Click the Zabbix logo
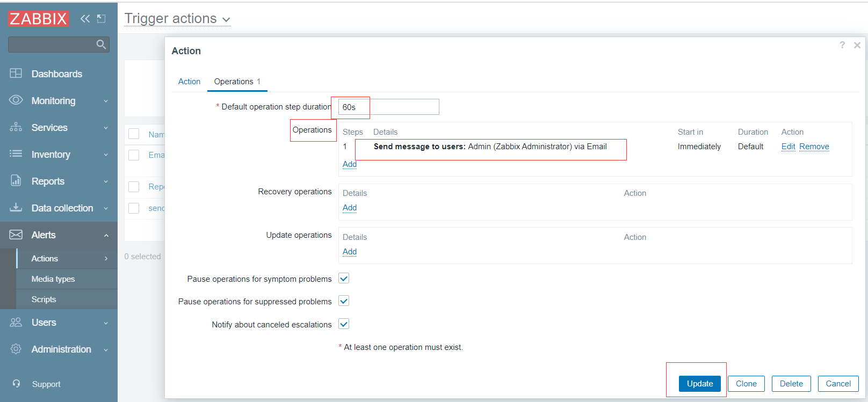Screen dimensions: 868x402 coord(38,19)
